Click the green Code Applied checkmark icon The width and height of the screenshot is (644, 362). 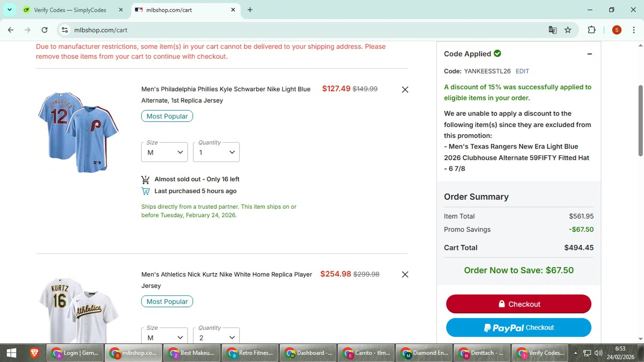[498, 53]
